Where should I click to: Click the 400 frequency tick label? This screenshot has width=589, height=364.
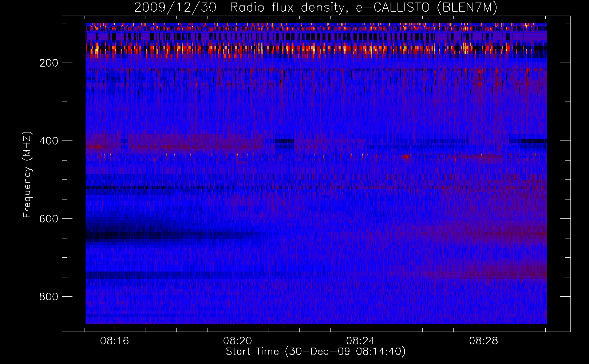pyautogui.click(x=49, y=141)
